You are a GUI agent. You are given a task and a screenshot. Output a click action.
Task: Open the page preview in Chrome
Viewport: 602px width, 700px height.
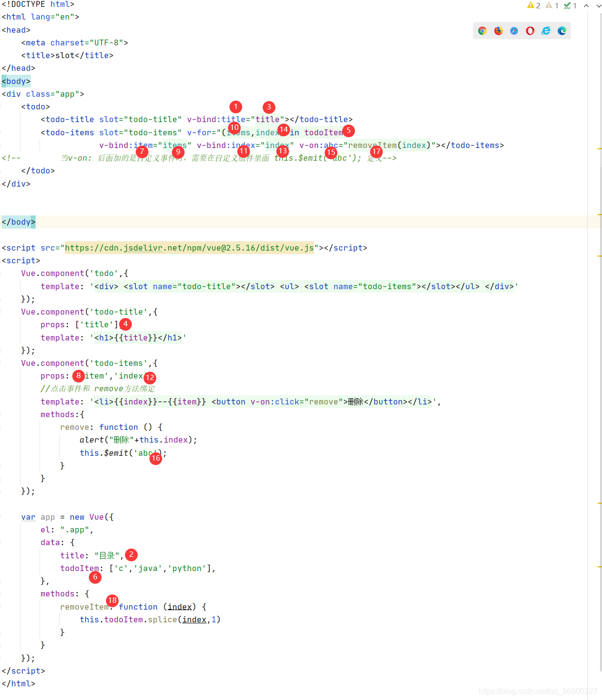pos(482,31)
